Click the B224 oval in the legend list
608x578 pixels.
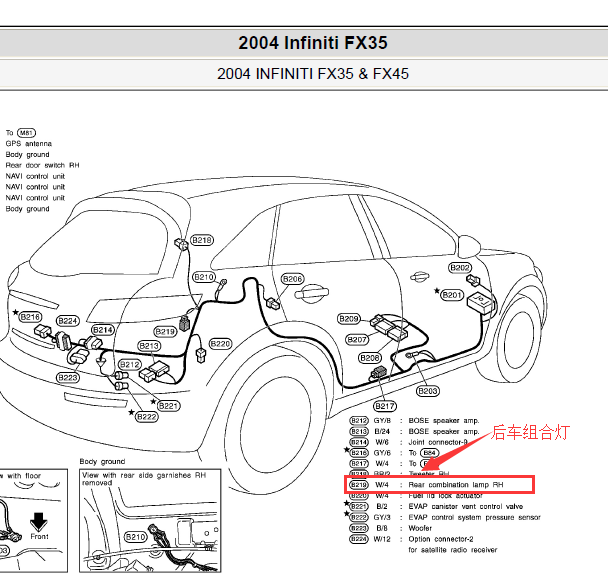[359, 539]
